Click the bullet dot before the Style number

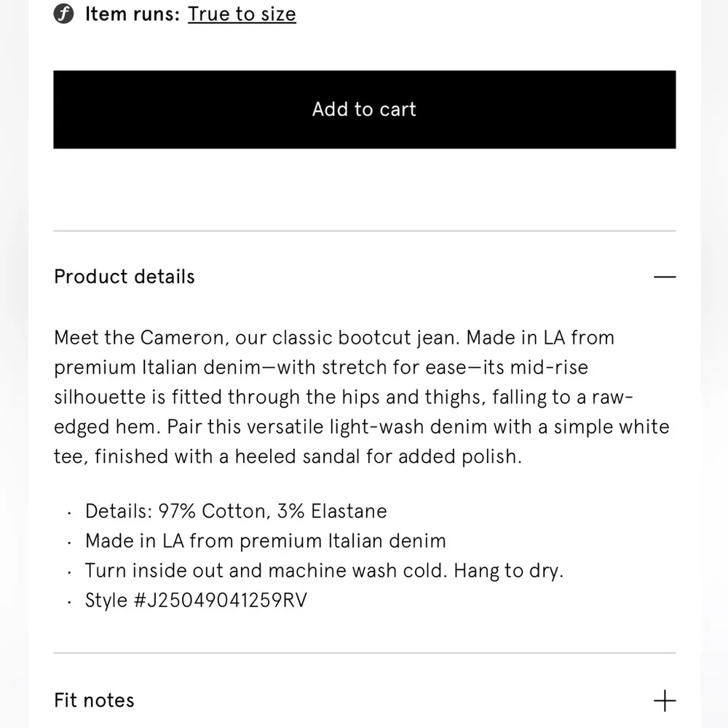click(69, 603)
